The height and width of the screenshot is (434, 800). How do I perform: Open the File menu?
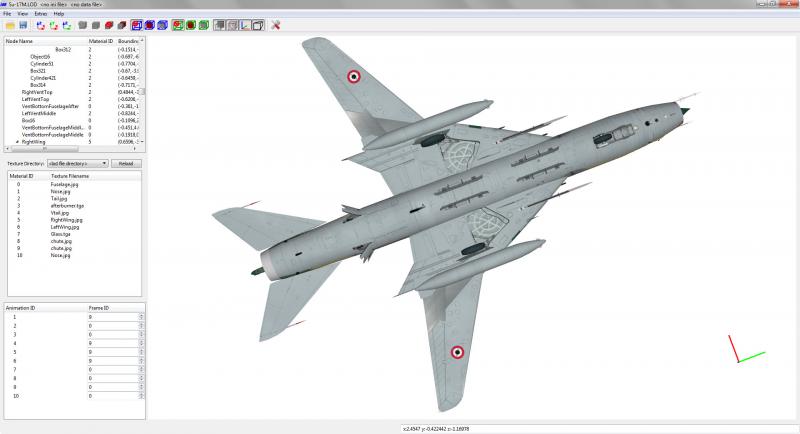(7, 14)
